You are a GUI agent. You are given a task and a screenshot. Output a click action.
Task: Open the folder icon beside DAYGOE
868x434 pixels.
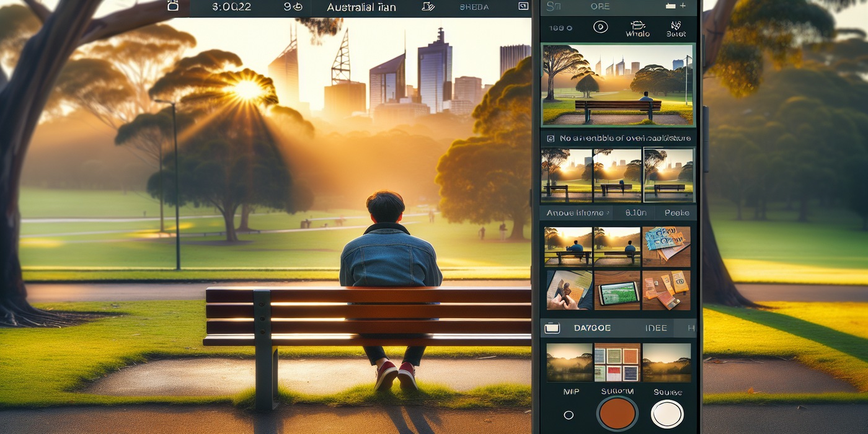tap(552, 327)
